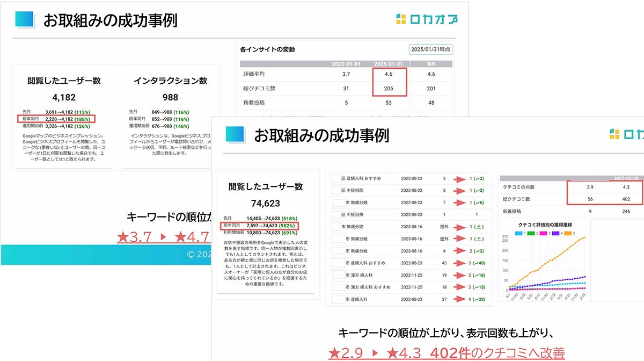This screenshot has width=644, height=361.
Task: Click the previous month review count 201
Action: 430,89
